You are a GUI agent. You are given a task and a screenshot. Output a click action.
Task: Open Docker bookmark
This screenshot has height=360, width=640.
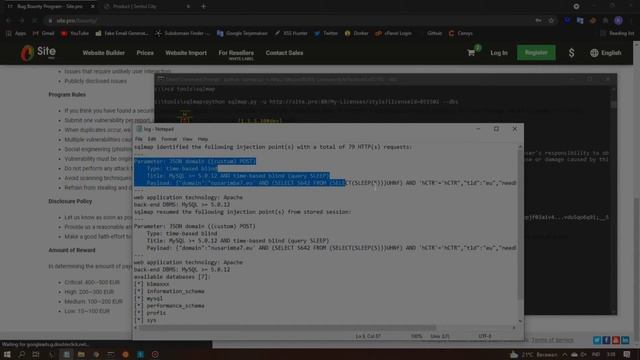tap(356, 33)
